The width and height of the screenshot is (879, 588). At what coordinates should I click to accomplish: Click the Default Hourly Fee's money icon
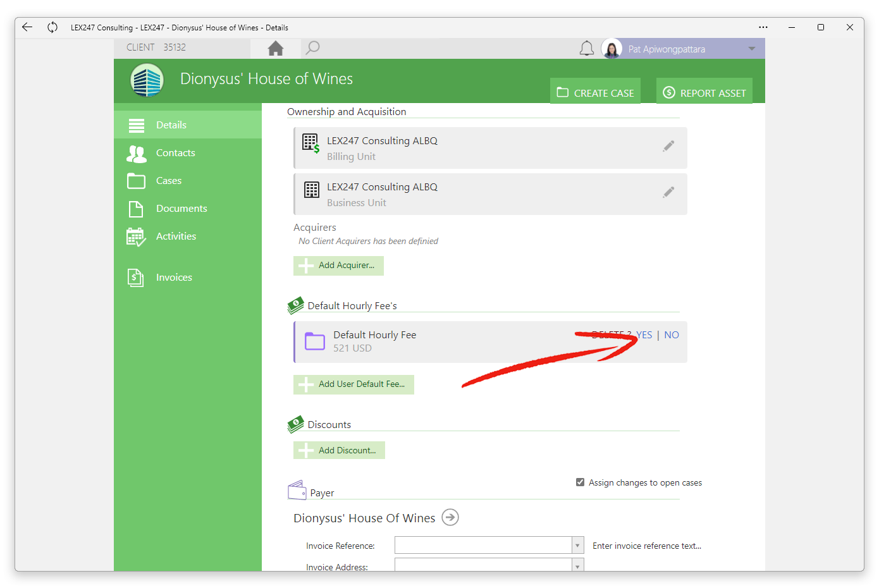tap(295, 305)
